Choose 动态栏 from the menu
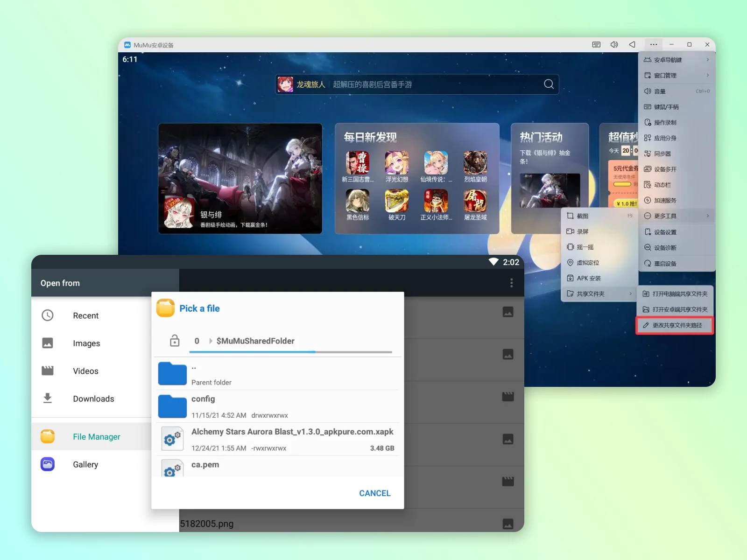Viewport: 747px width, 560px height. click(677, 185)
